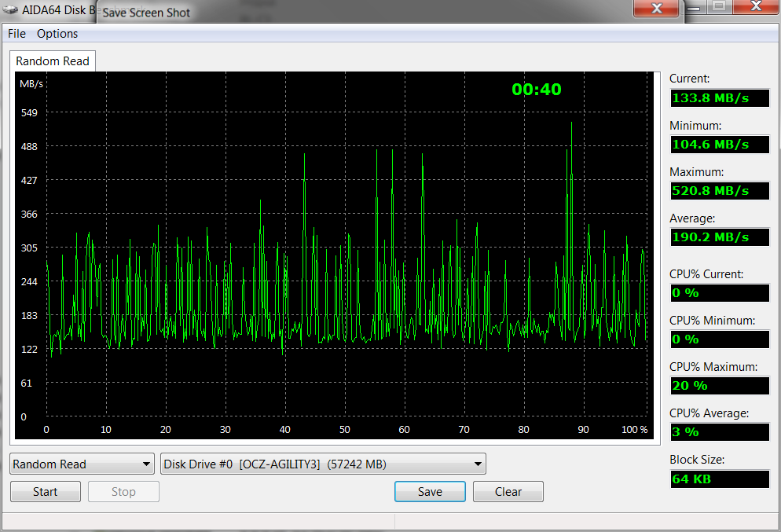Click the Minimum value 104.6 MB/s
781x532 pixels.
[x=720, y=145]
